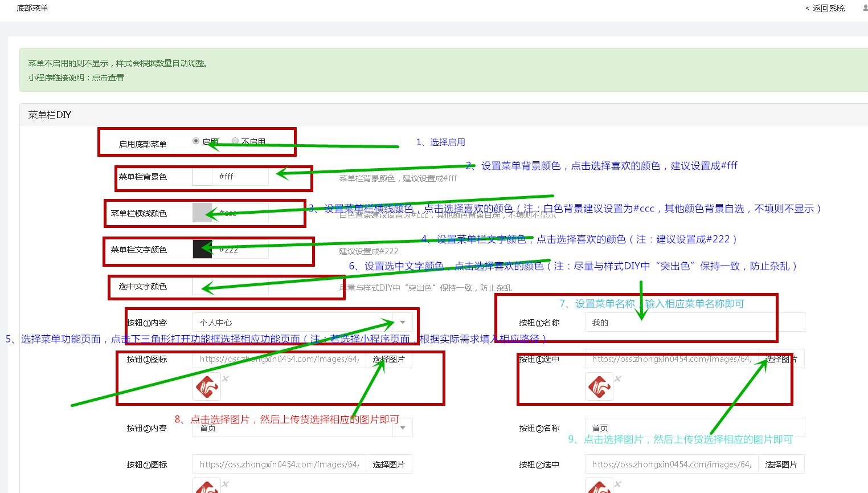868x493 pixels.
Task: Click the 按钮①选中 label
Action: click(x=539, y=359)
